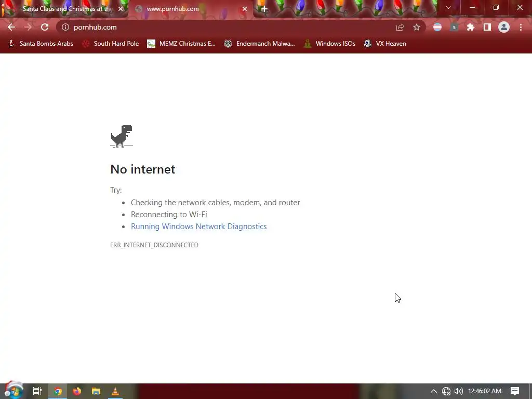Open the Start menu with Santa hat
This screenshot has height=399, width=532.
(14, 391)
